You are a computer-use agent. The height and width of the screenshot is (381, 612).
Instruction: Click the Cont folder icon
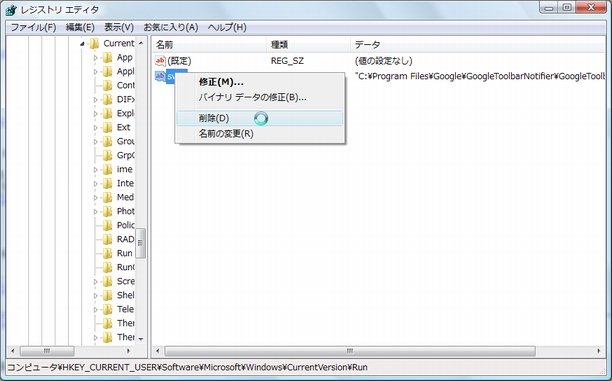107,85
